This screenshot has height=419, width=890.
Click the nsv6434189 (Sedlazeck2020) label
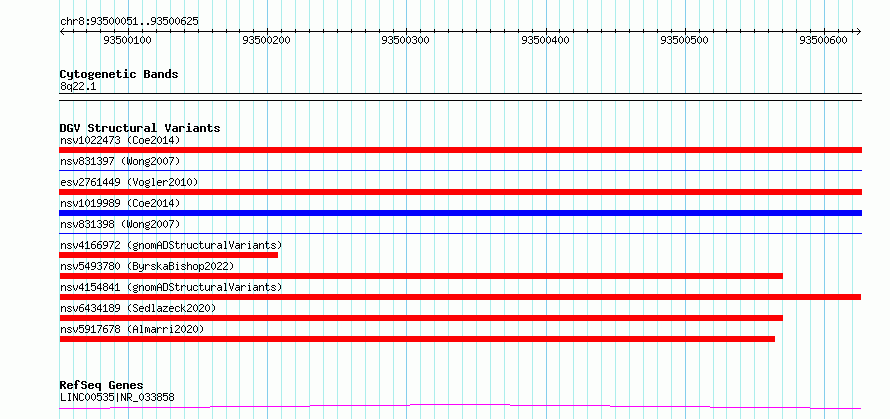(138, 308)
